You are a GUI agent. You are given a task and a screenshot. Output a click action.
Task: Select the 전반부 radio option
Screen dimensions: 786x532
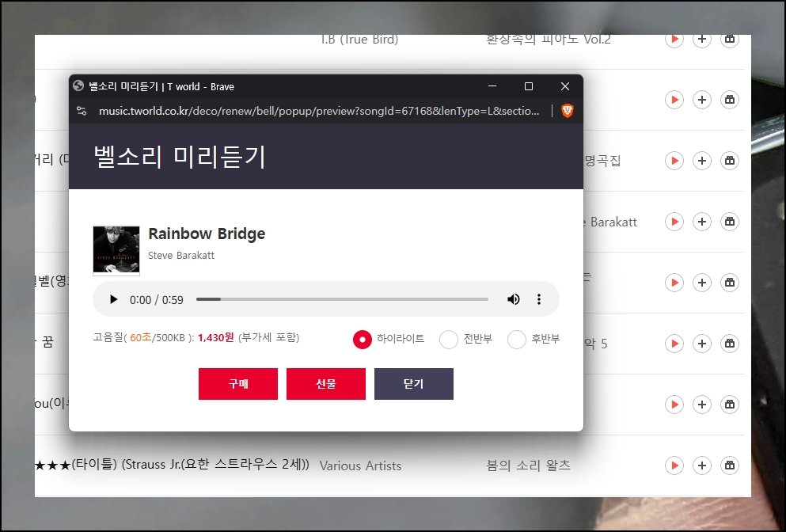pyautogui.click(x=449, y=340)
